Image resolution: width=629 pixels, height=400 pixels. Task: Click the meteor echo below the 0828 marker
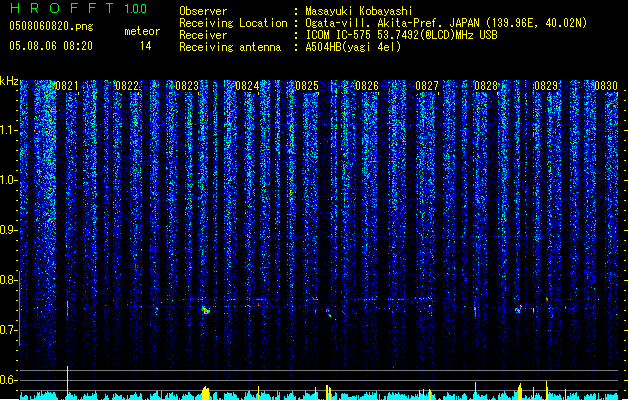(475, 311)
